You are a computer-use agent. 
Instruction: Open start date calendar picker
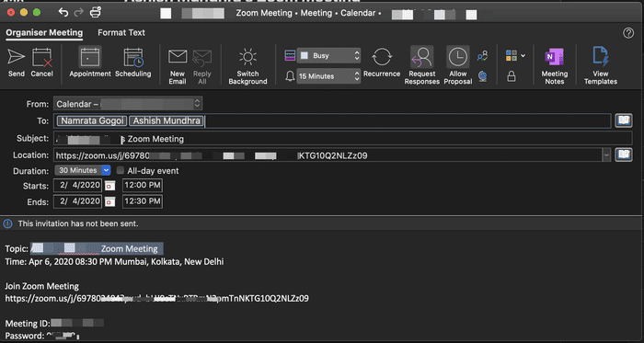[109, 186]
